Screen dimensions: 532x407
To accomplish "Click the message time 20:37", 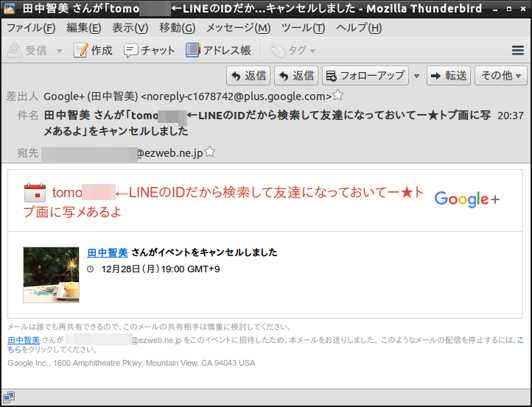I will point(511,116).
